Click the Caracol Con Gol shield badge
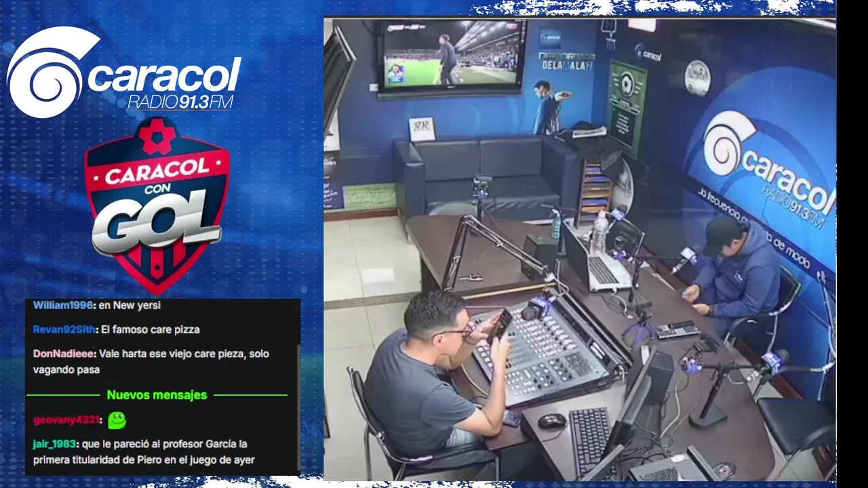 [x=157, y=204]
